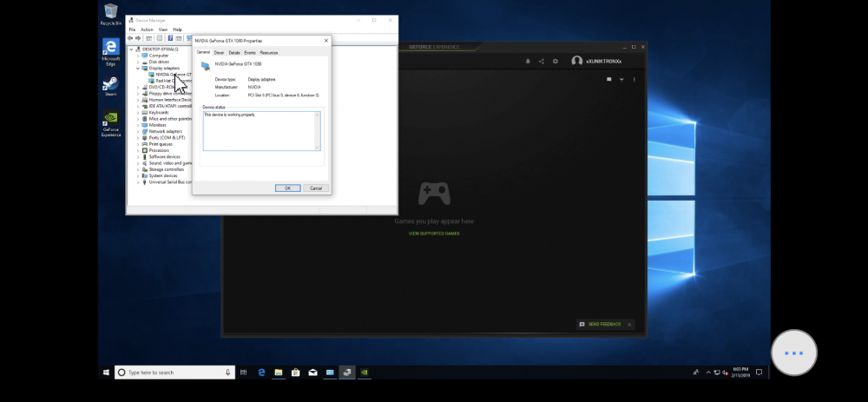
Task: Click the blue Help icon in Device Manager toolbar
Action: 170,38
